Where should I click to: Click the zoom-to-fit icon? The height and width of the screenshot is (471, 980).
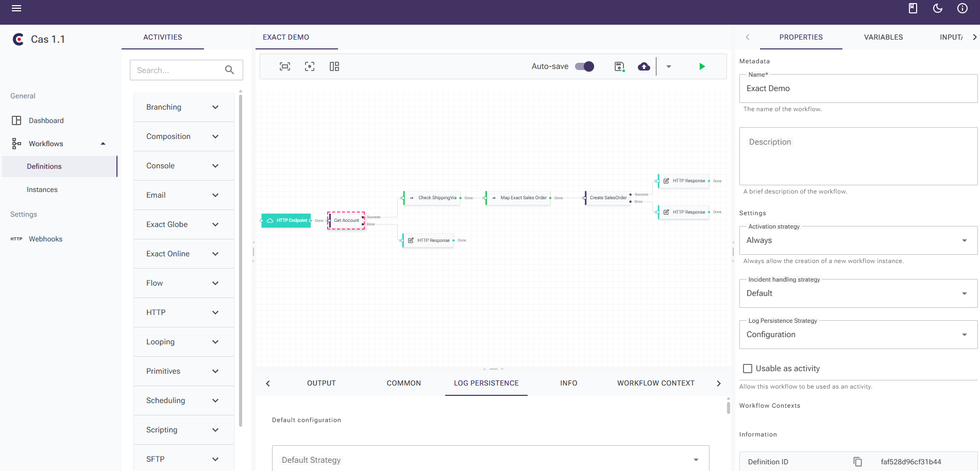[285, 66]
